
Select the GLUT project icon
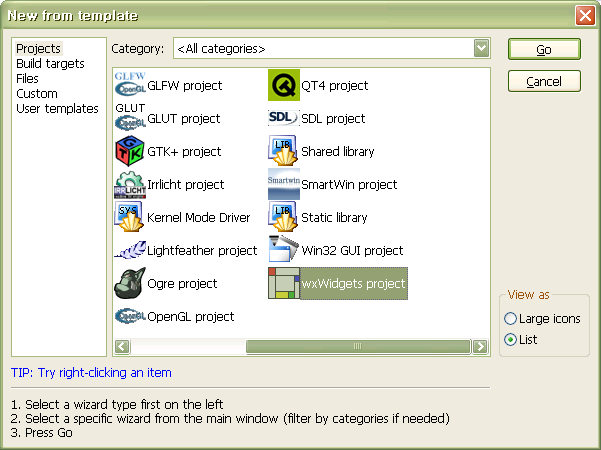tap(130, 118)
